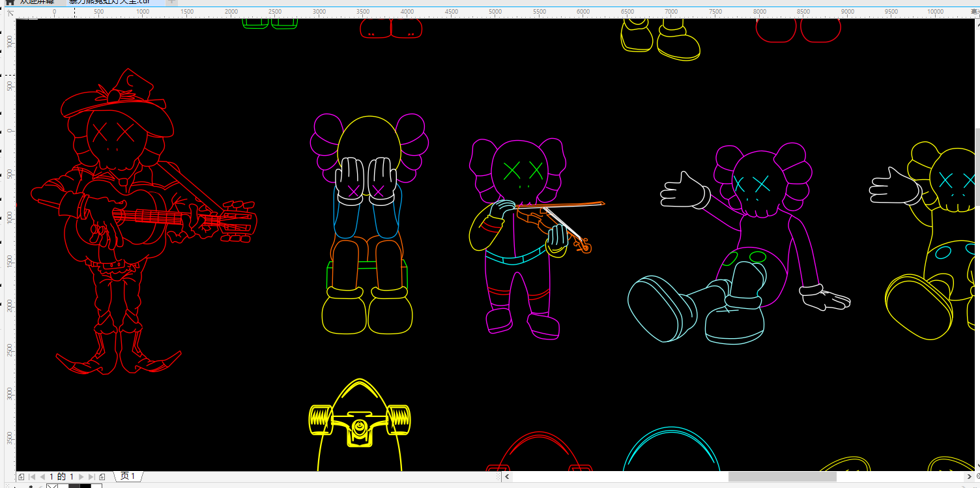Viewport: 980px width, 488px height.
Task: Select the '页 1' page tab
Action: 128,476
